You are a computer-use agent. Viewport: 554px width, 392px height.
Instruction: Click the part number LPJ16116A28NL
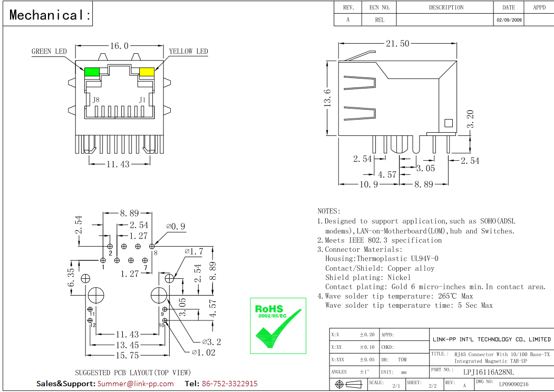488,372
